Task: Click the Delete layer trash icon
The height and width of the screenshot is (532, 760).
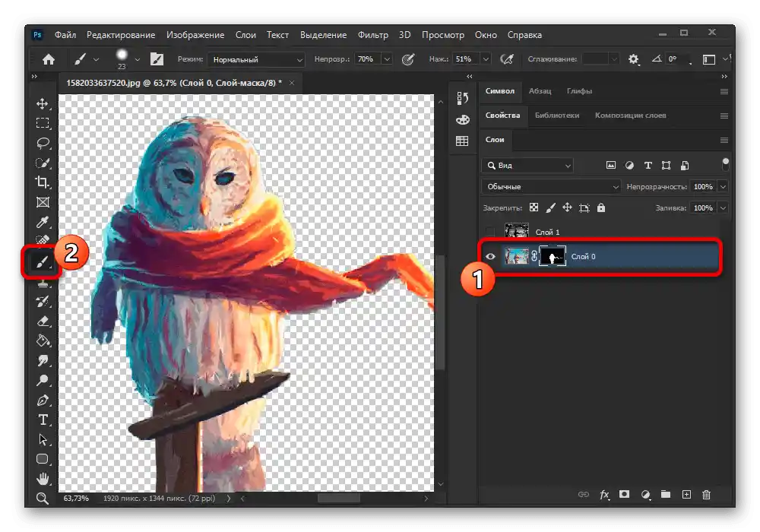Action: click(x=705, y=494)
